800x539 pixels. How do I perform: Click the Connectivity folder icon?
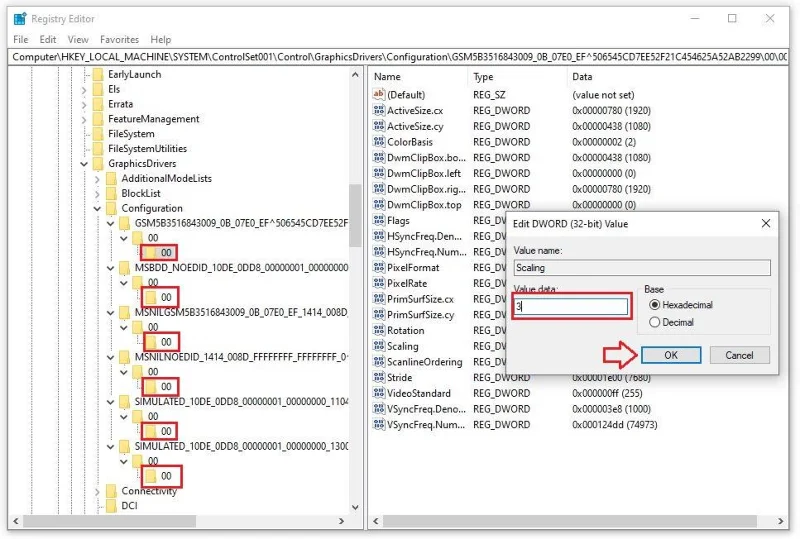[111, 491]
